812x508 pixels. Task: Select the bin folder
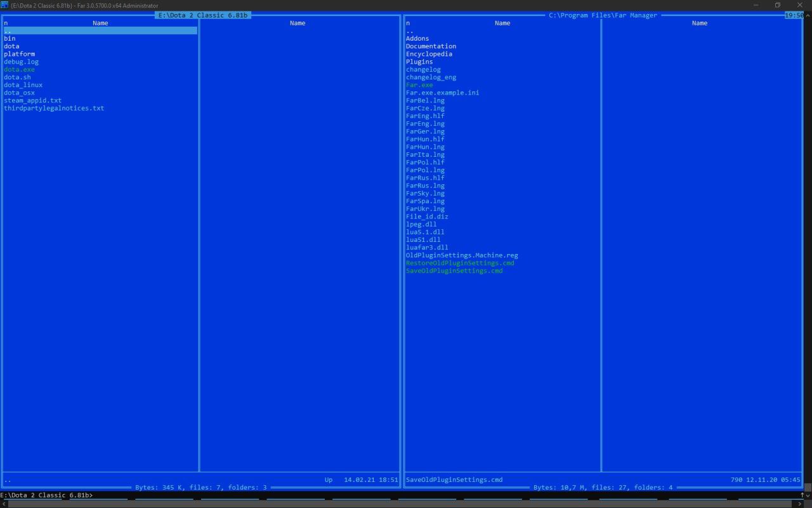click(x=10, y=38)
